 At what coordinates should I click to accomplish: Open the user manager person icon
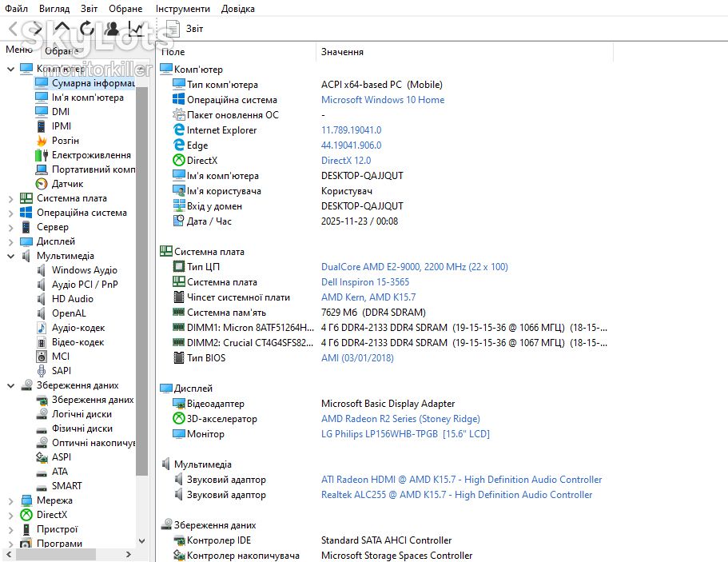(x=111, y=29)
